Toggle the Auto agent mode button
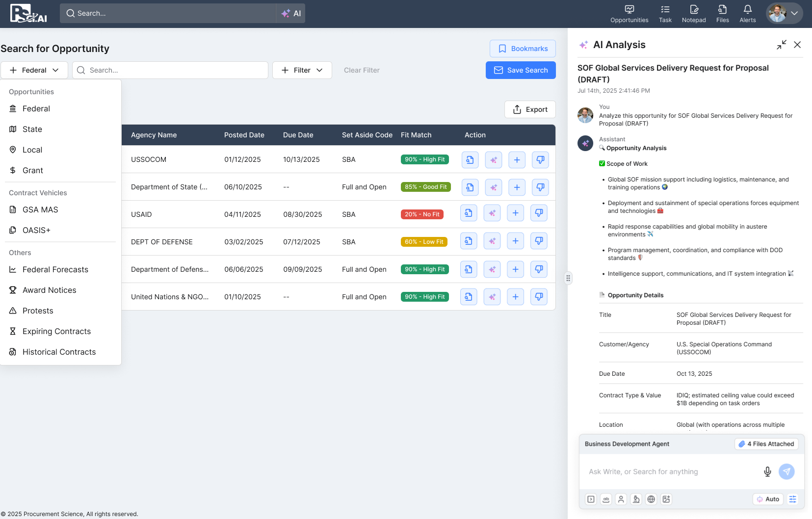The image size is (812, 519). [768, 499]
